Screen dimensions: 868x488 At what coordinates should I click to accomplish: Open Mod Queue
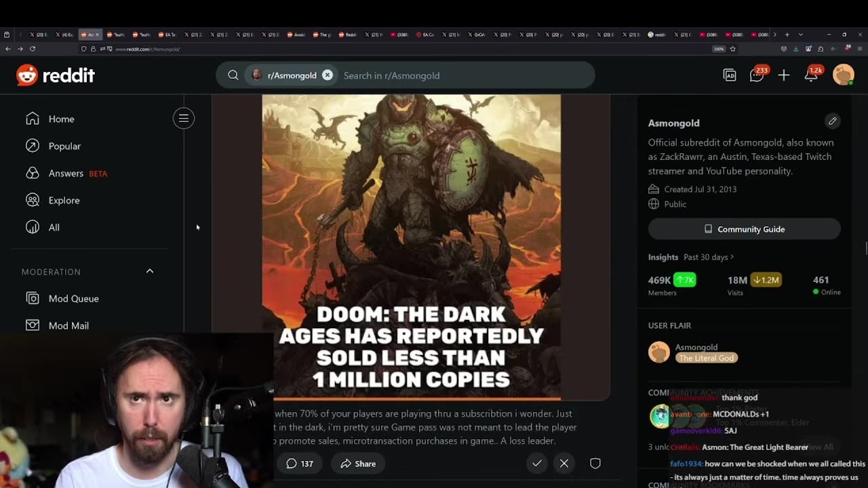point(73,298)
